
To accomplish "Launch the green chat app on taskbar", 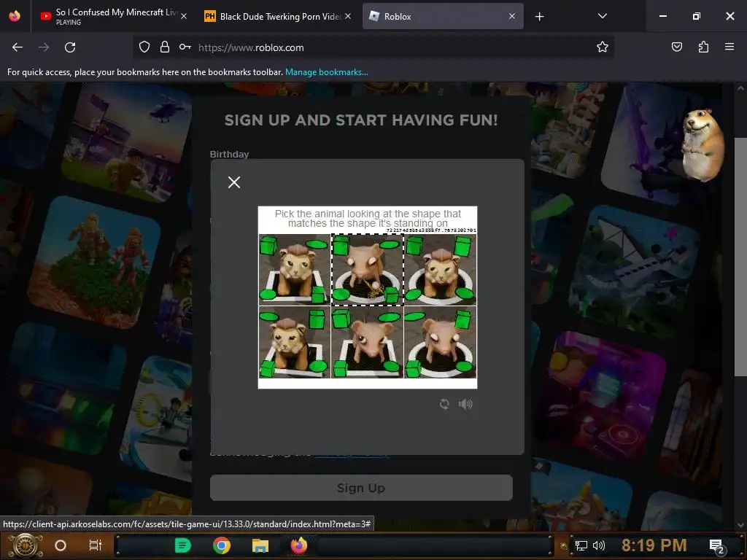I will coord(183,545).
